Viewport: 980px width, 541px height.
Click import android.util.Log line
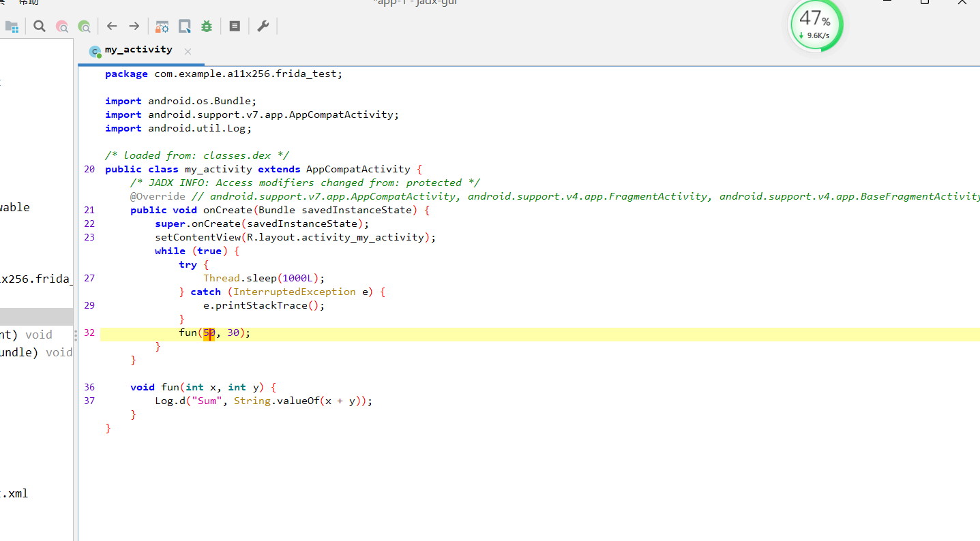pos(178,128)
